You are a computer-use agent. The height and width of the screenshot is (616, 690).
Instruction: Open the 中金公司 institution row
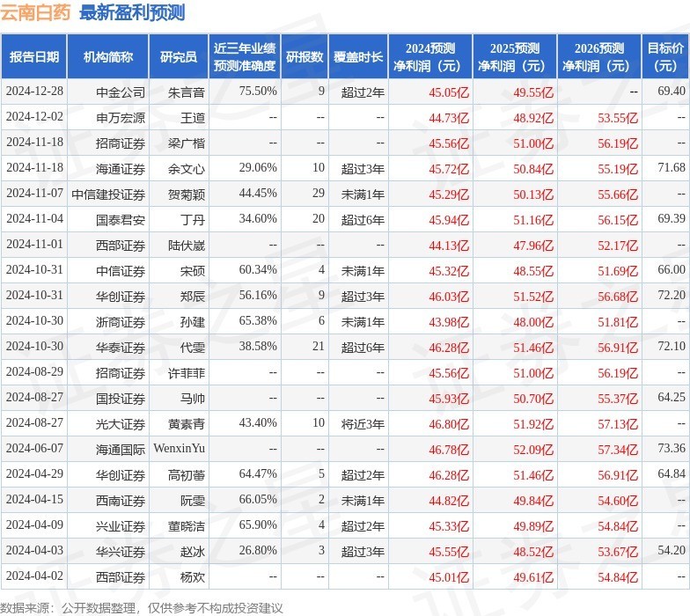tap(121, 92)
